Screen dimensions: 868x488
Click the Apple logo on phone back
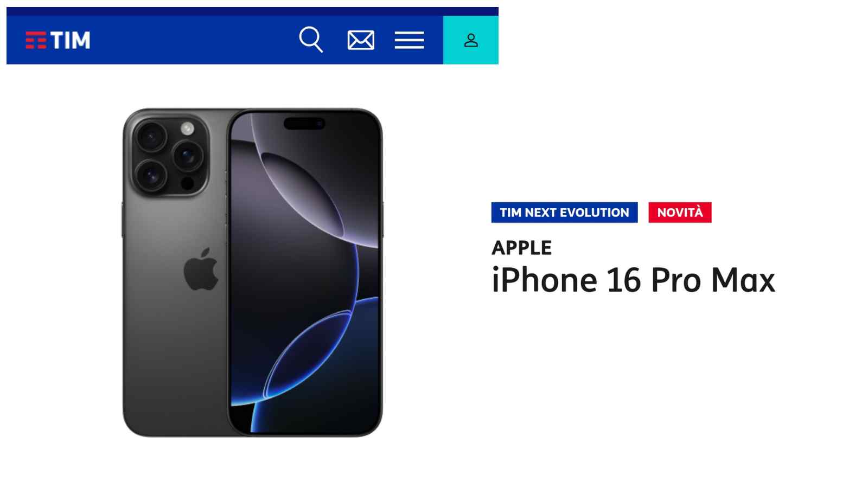(x=201, y=269)
